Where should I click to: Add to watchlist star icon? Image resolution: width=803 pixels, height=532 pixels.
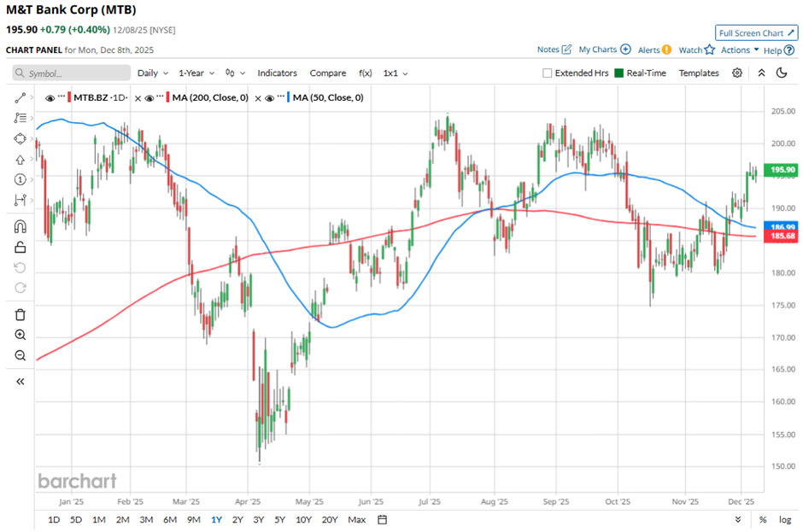(x=709, y=50)
